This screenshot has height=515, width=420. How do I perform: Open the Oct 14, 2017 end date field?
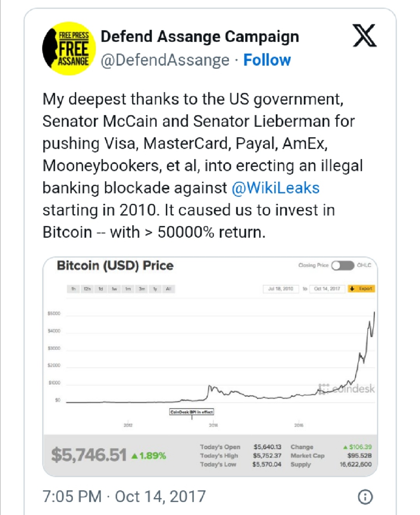tap(327, 289)
